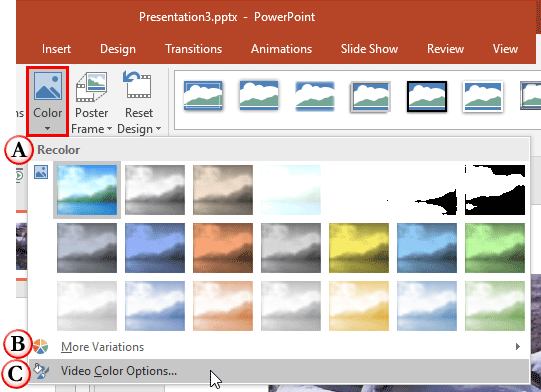
Task: Expand the More Variations submenu arrow
Action: point(518,346)
